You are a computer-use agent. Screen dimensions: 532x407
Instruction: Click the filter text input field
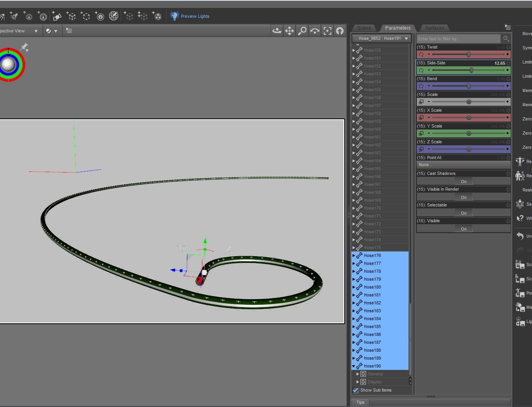click(458, 39)
